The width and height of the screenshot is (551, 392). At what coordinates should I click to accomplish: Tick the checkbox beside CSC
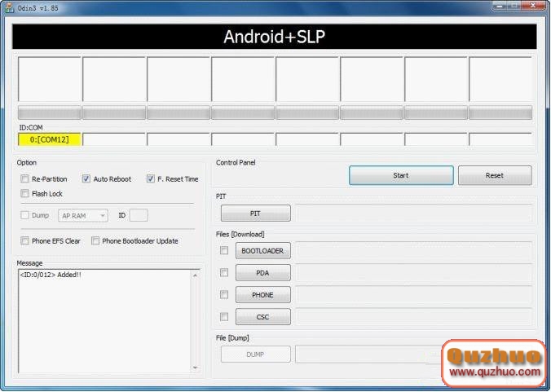coord(224,317)
